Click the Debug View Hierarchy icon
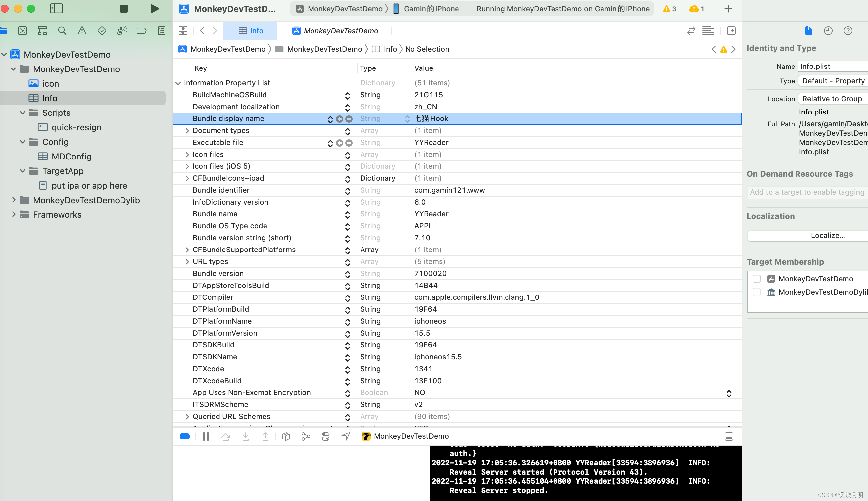Image resolution: width=868 pixels, height=501 pixels. coord(286,436)
